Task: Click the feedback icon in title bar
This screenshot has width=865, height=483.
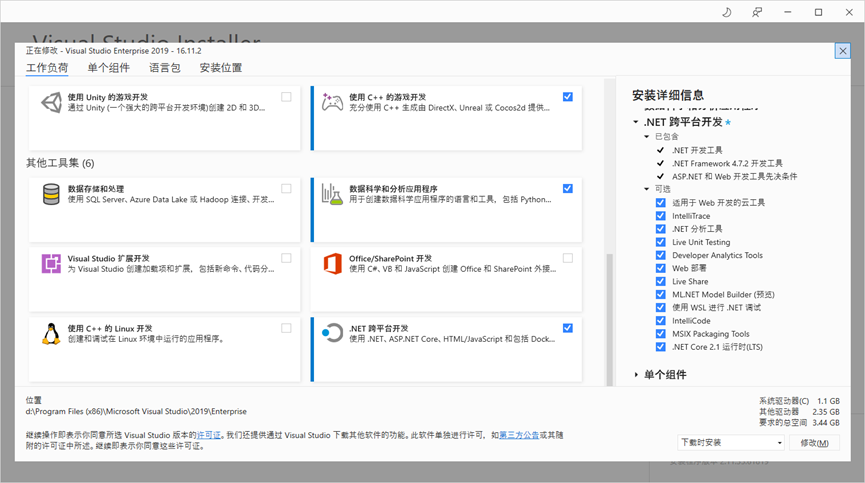Action: (757, 12)
